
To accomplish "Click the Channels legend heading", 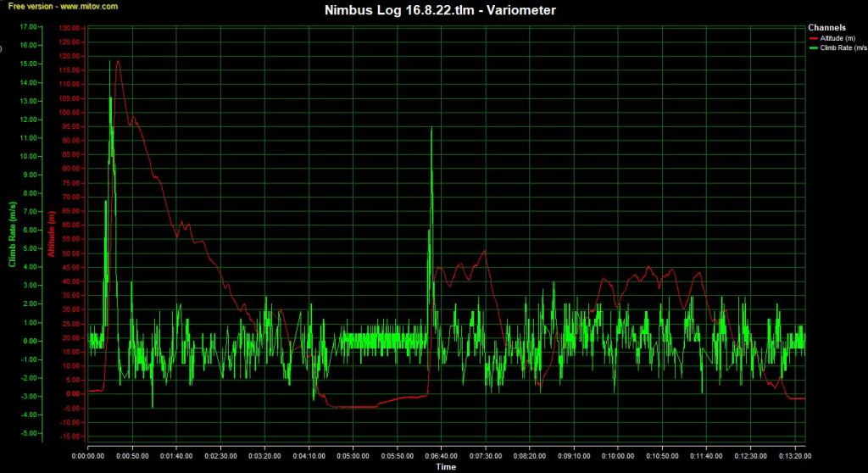I will (x=826, y=28).
